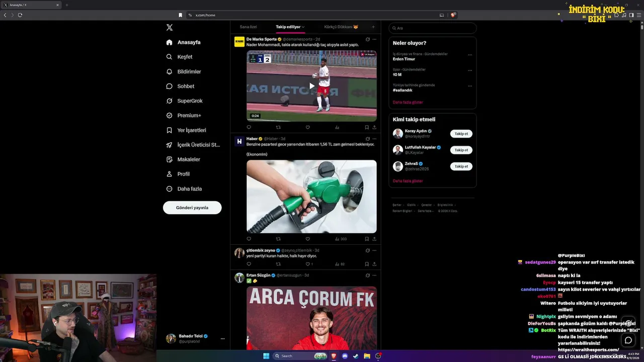Image resolution: width=644 pixels, height=362 pixels.
Task: Show more suggestions under Kimi takip etmeli
Action: point(408,181)
